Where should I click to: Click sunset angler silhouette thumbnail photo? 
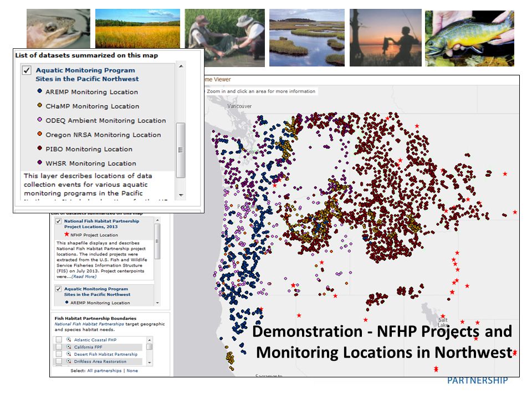tap(386, 38)
